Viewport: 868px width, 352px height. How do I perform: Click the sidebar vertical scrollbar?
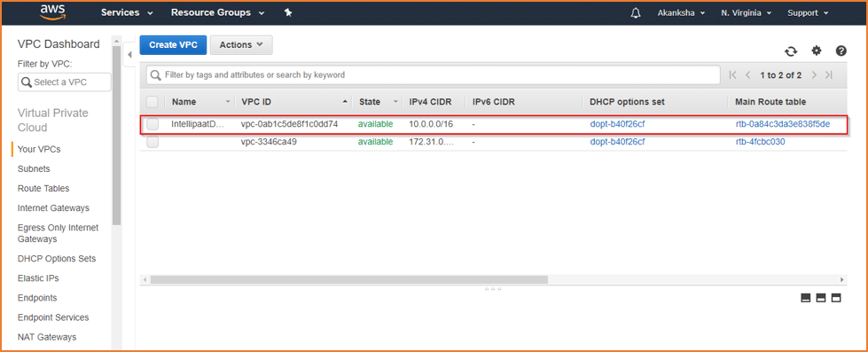click(116, 136)
